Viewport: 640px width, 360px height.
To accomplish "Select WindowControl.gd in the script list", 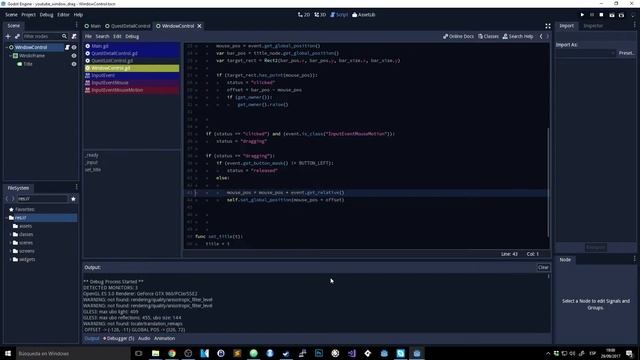I will point(132,68).
